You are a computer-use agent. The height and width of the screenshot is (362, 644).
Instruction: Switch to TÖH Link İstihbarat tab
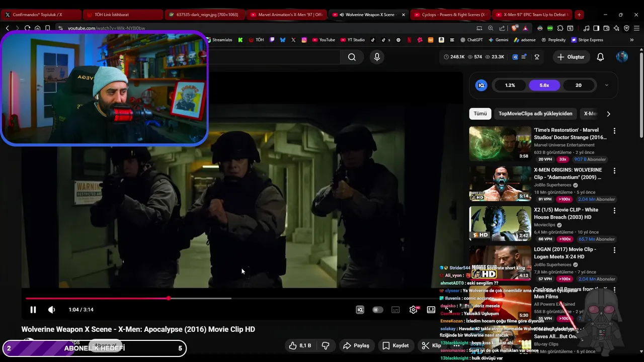123,15
